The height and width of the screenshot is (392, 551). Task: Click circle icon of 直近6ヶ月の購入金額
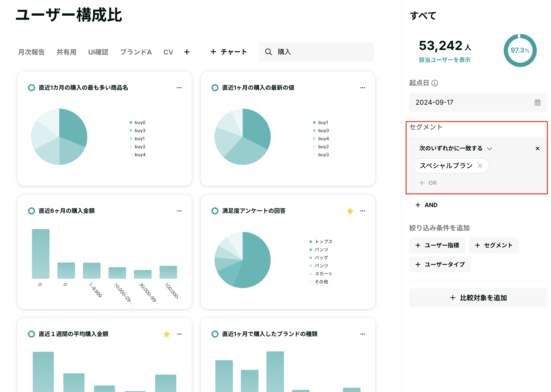pyautogui.click(x=31, y=211)
